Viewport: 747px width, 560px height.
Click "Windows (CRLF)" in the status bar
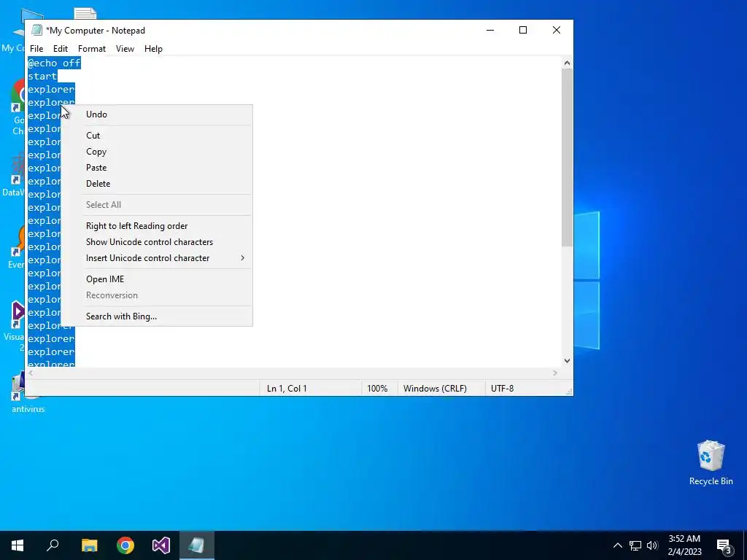435,389
